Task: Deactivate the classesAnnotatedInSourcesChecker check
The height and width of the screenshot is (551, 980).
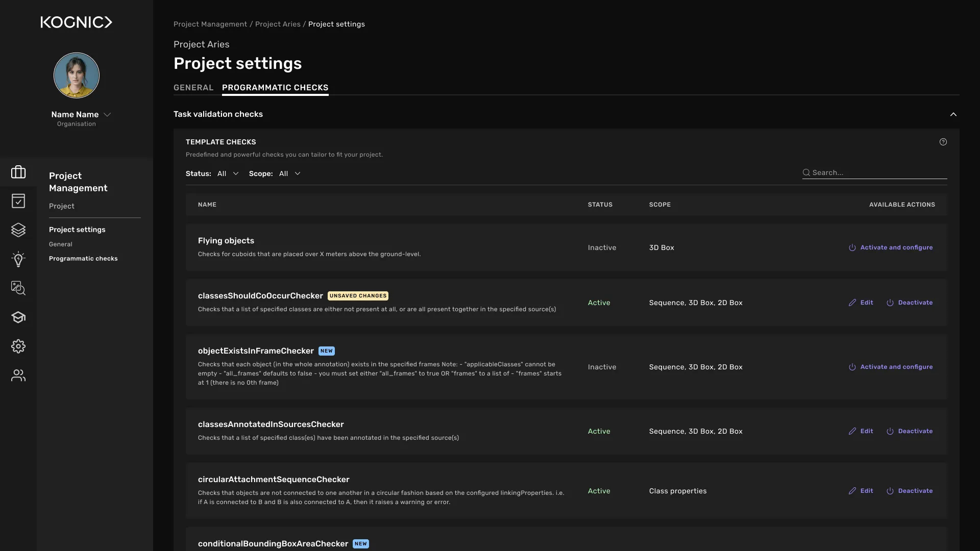Action: pyautogui.click(x=910, y=431)
